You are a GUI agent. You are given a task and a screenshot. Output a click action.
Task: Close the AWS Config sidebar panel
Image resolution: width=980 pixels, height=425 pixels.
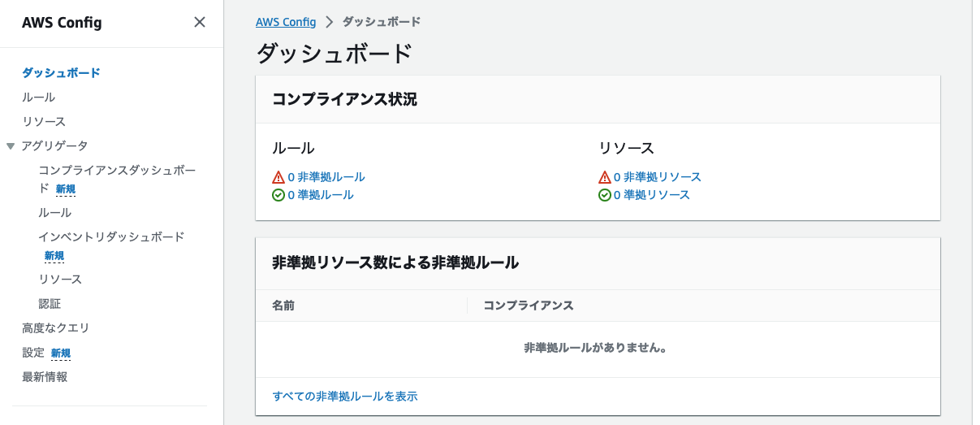(200, 23)
